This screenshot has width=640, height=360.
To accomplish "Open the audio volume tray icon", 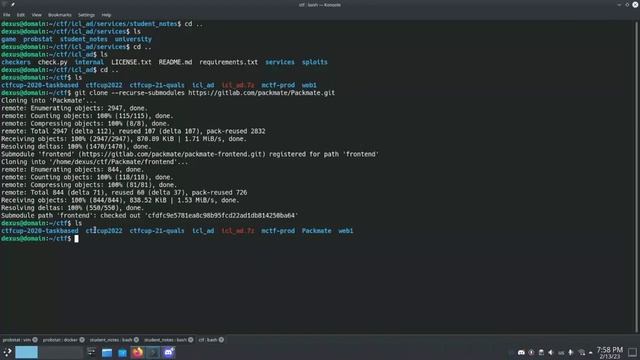I will tap(551, 352).
